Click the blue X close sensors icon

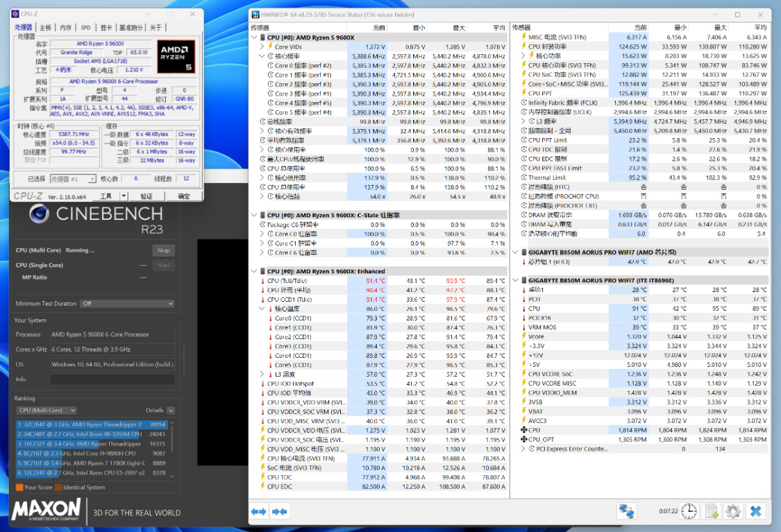(x=756, y=511)
